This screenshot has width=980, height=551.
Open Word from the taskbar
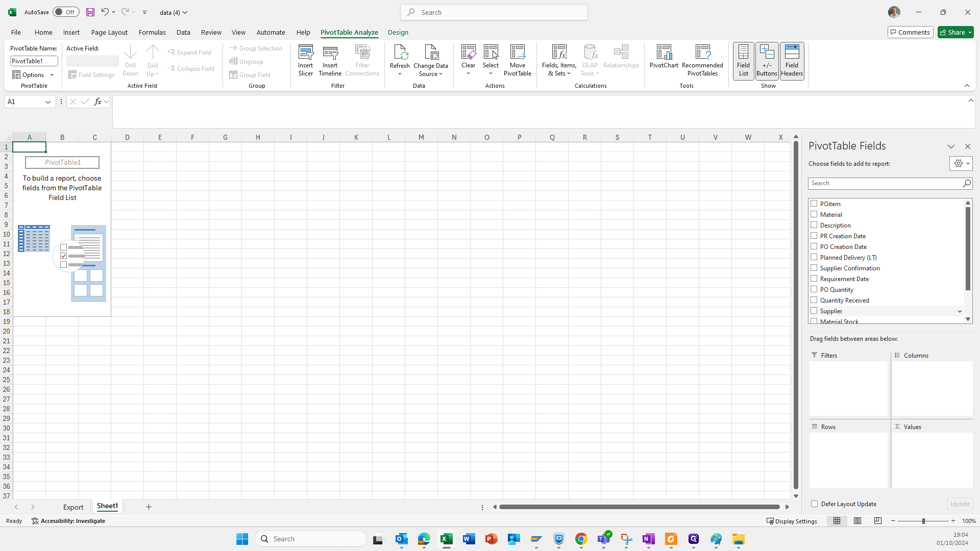point(469,539)
